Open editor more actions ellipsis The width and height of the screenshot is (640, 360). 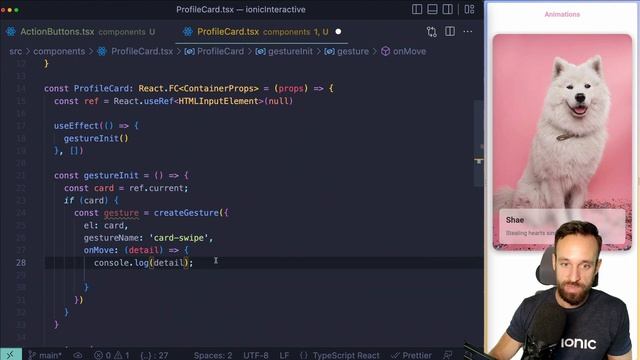point(467,31)
